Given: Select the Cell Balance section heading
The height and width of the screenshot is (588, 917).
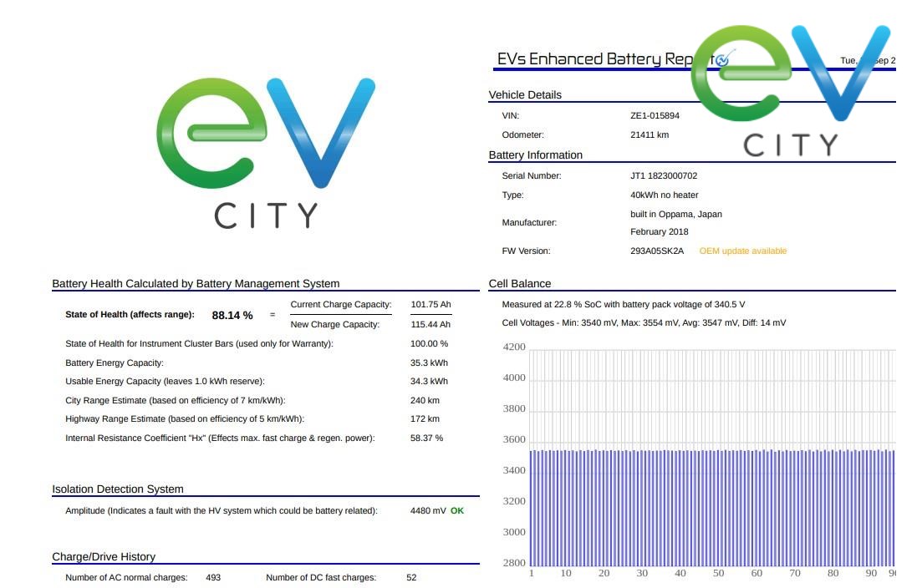Looking at the screenshot, I should coord(520,284).
